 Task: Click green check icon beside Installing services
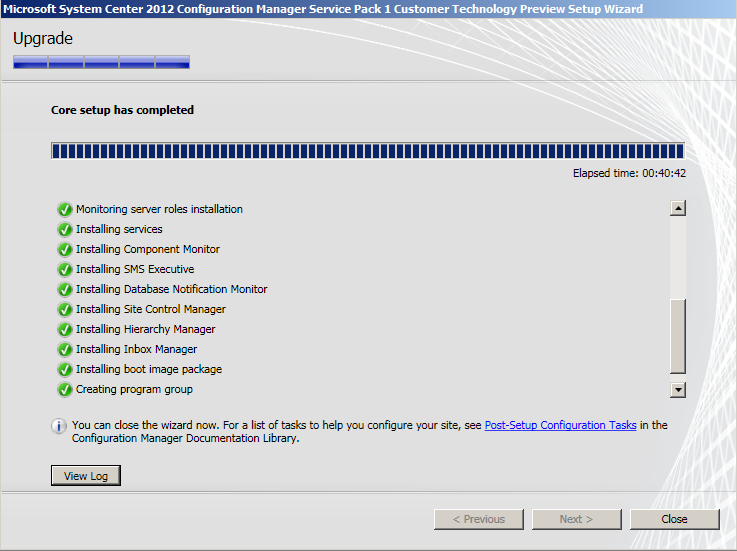click(x=64, y=229)
